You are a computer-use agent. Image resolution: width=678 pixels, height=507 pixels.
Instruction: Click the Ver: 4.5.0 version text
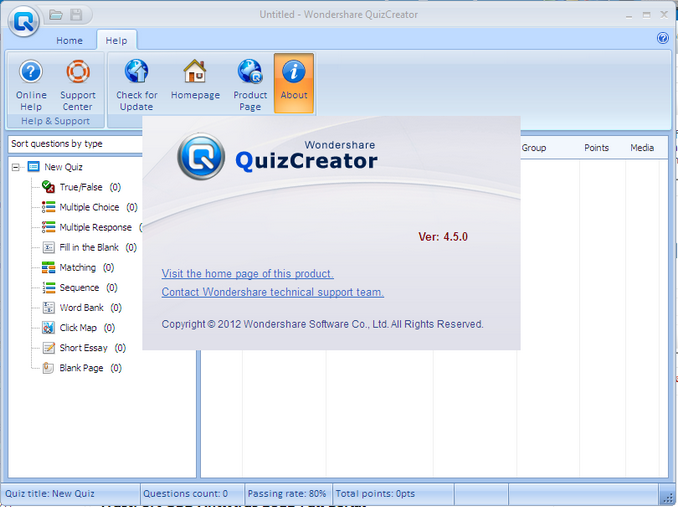443,237
